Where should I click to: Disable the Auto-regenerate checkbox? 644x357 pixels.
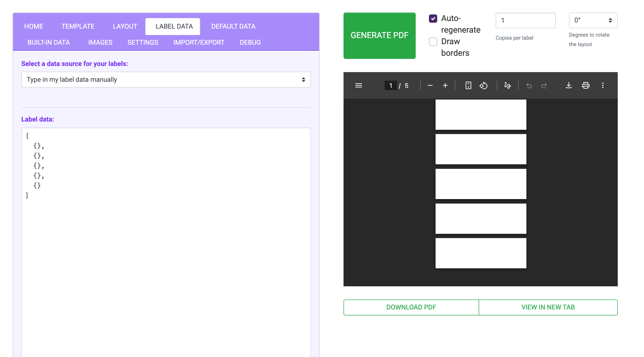pos(433,18)
